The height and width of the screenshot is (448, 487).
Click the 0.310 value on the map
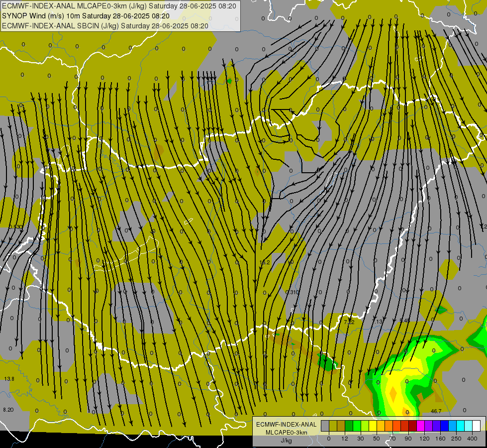292,292
